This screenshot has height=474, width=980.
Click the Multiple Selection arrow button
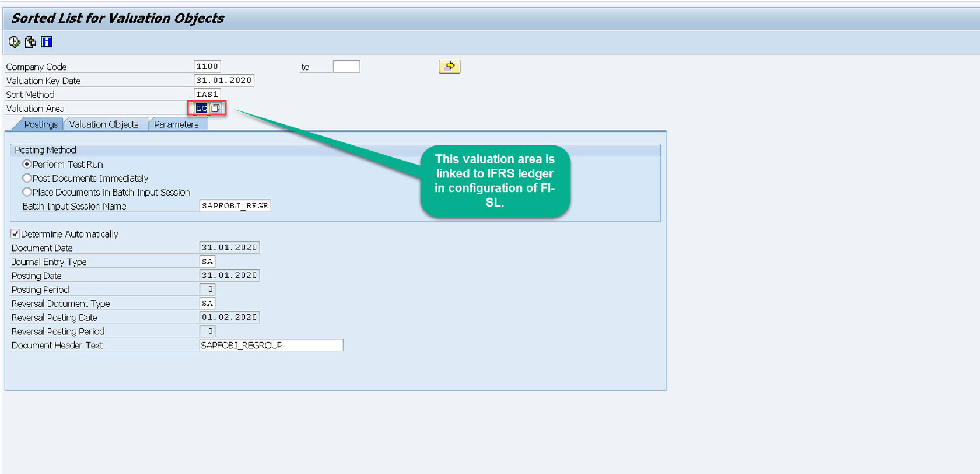coord(449,67)
